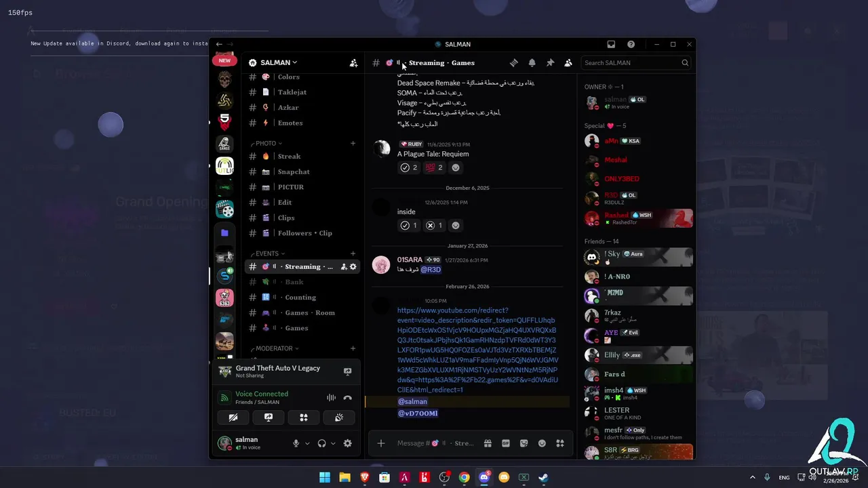Screen dimensions: 868x488
Task: Open the YouTube redirect link
Action: 477,350
